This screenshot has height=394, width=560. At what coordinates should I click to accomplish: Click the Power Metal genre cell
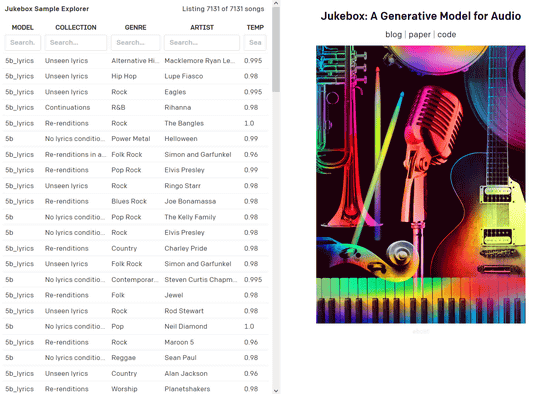(131, 139)
